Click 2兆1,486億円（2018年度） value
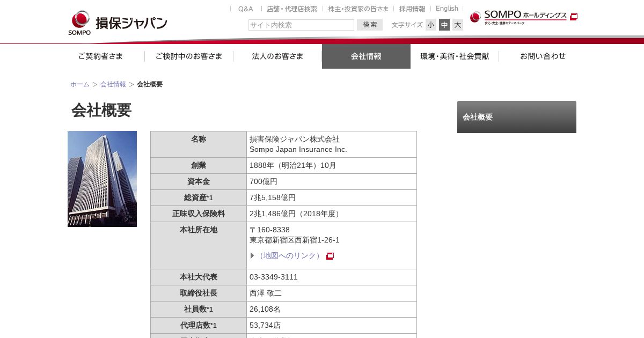 [296, 214]
